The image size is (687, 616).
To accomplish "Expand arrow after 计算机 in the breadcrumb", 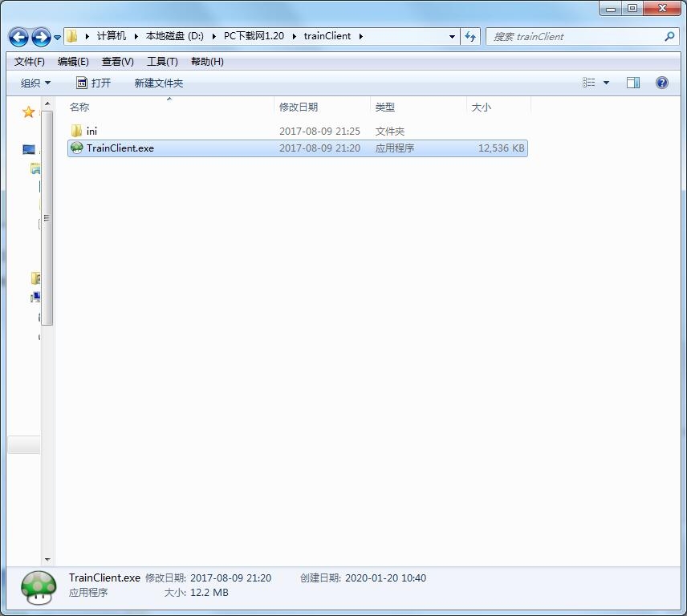I will (136, 36).
